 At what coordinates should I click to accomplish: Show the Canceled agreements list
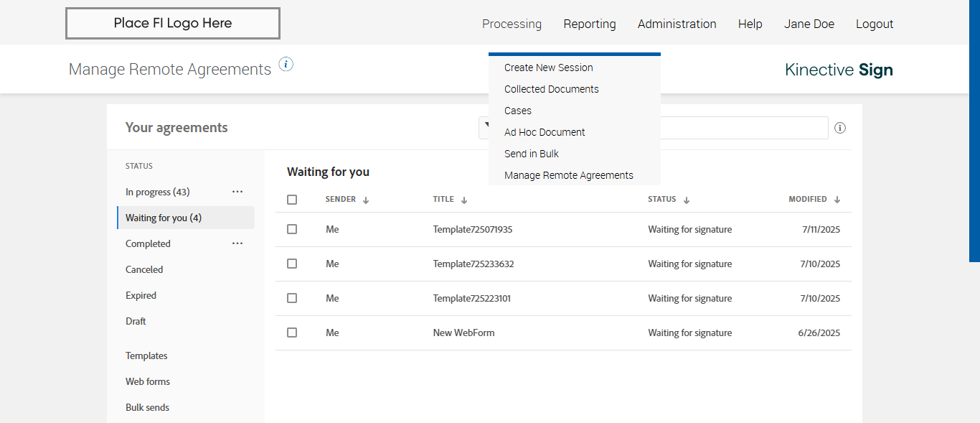coord(144,269)
